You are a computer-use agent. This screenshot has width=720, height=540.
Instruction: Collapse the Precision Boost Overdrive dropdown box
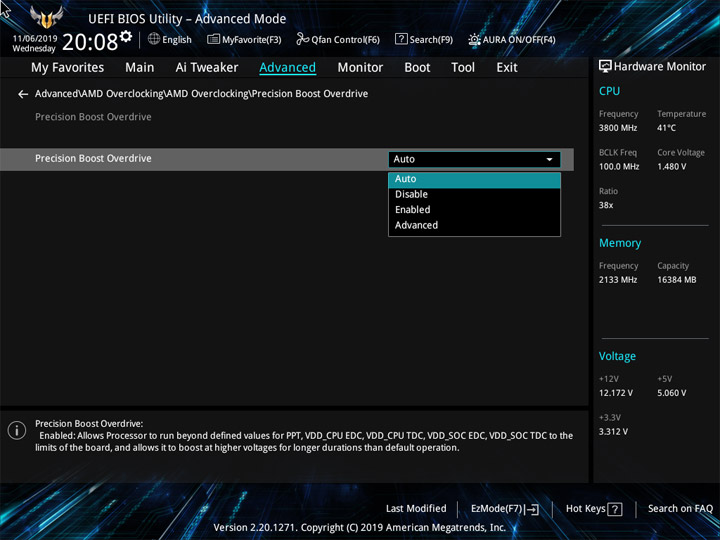pos(474,159)
